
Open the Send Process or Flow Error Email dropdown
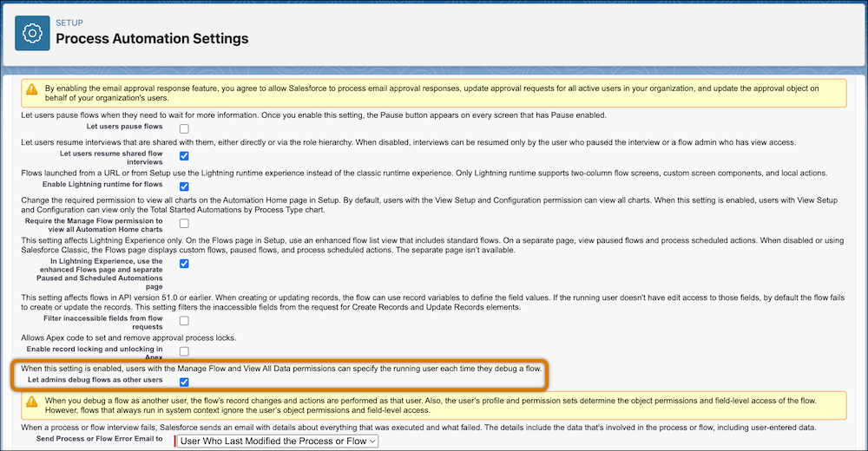tap(278, 441)
